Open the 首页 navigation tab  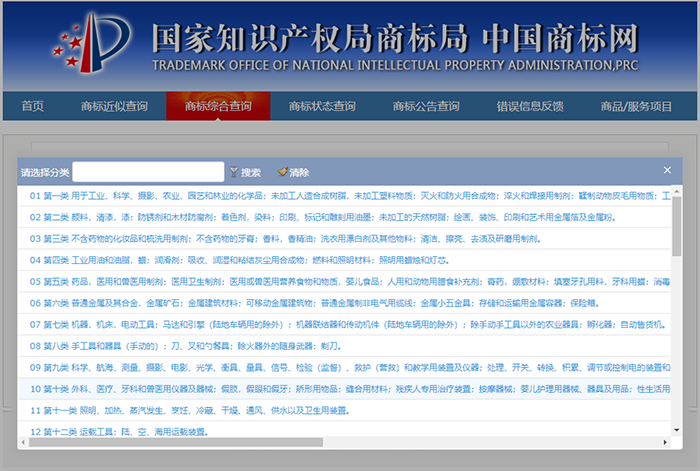click(x=33, y=106)
